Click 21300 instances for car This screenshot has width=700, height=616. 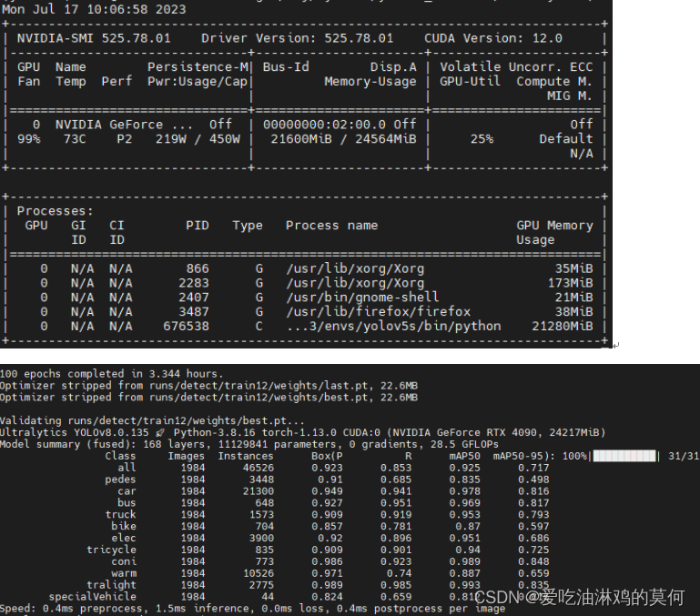(x=258, y=491)
